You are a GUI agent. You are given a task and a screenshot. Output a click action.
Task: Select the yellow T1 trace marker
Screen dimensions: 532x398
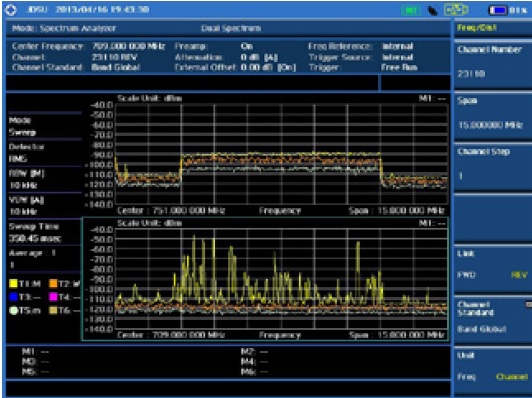[x=13, y=284]
